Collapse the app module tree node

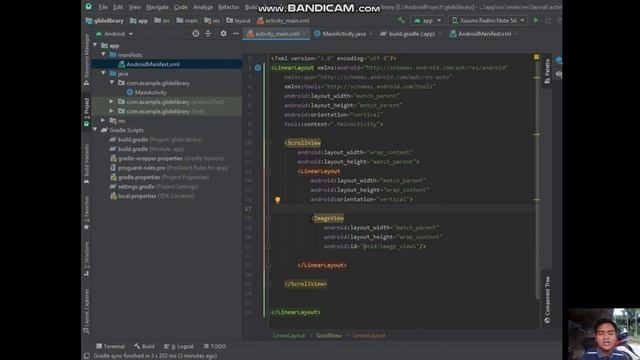coord(95,45)
